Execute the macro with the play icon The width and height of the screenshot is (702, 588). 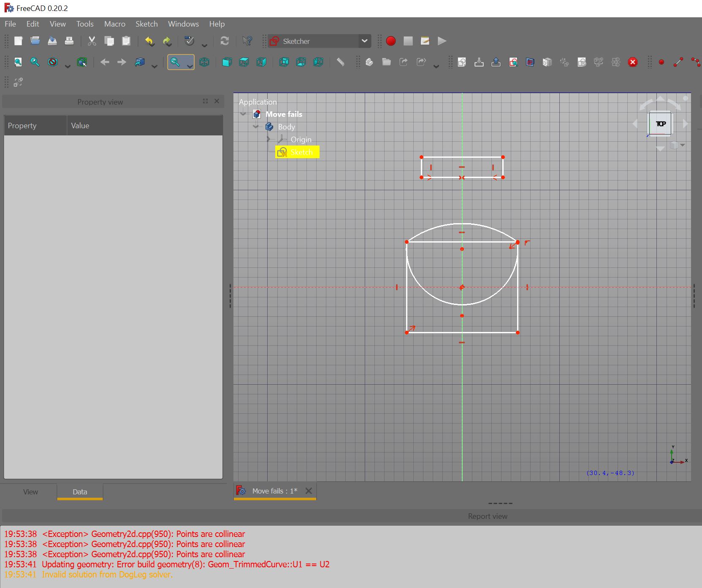pyautogui.click(x=442, y=41)
